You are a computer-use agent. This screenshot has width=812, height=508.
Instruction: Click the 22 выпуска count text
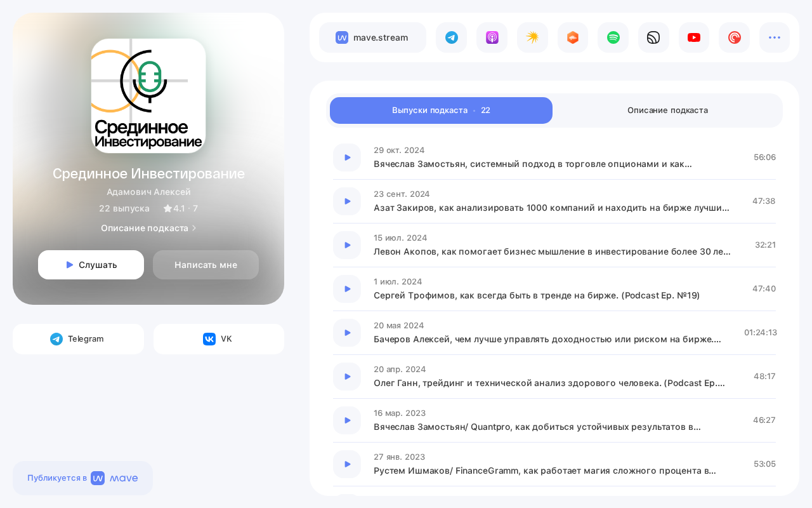click(x=124, y=208)
